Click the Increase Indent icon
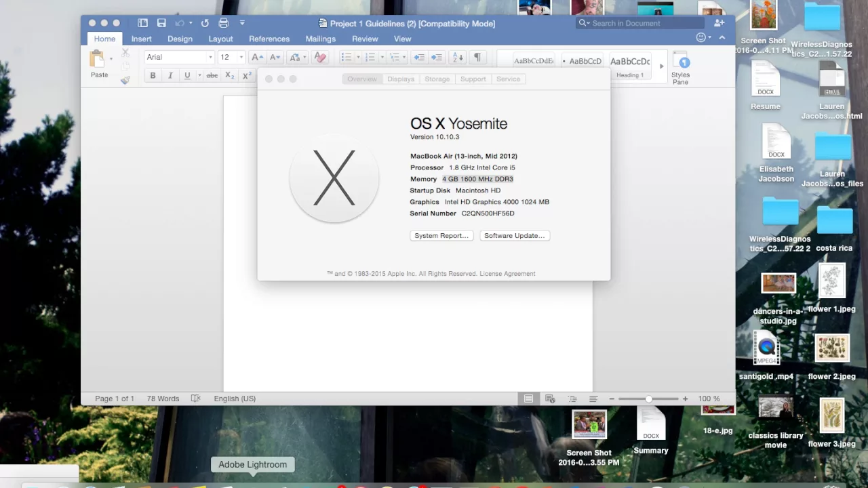The image size is (868, 488). 437,58
